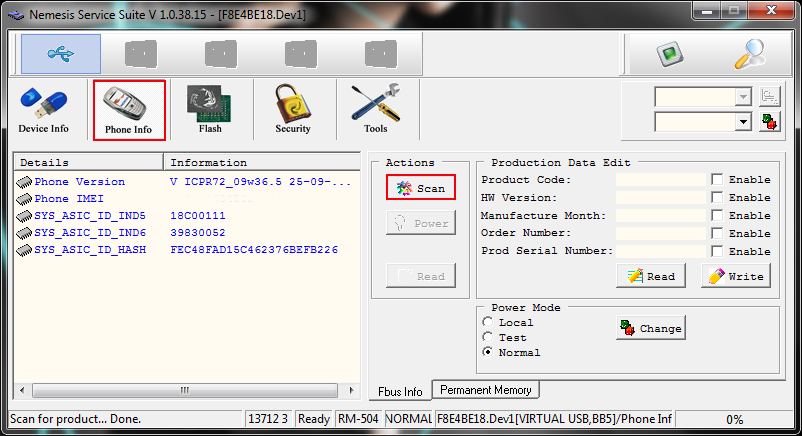Click value 39830052
Screen dimensions: 802x436
pos(197,233)
